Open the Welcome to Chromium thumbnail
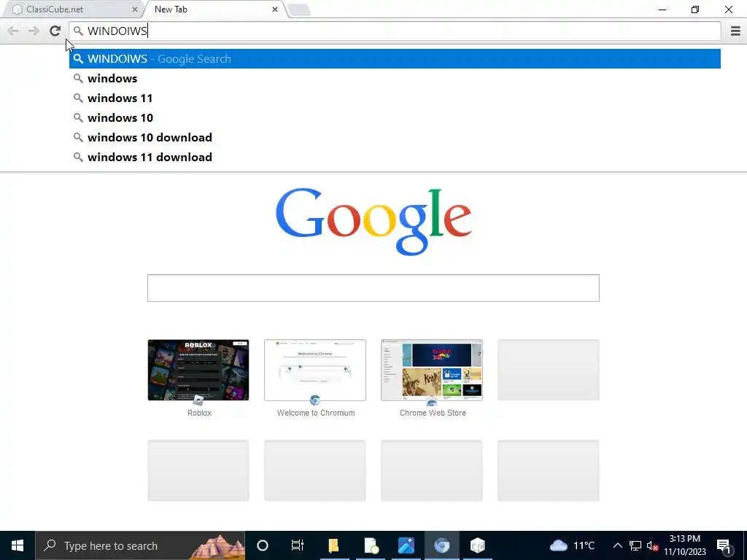This screenshot has width=747, height=560. click(x=315, y=370)
